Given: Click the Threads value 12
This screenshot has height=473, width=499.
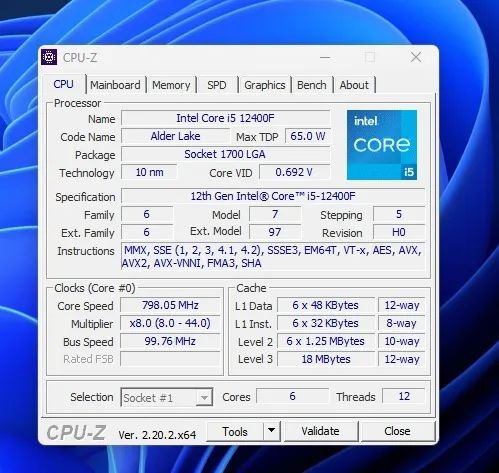Looking at the screenshot, I should coord(404,396).
